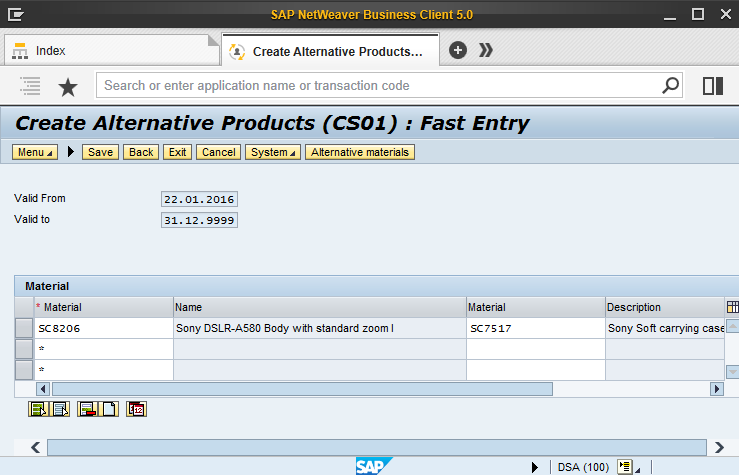
Task: Click the Sony DSLR-A580 Body name cell
Action: point(320,328)
